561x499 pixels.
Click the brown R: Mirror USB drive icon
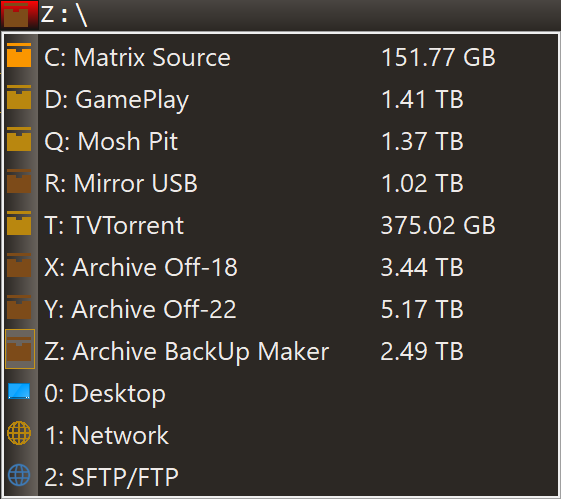coord(19,181)
